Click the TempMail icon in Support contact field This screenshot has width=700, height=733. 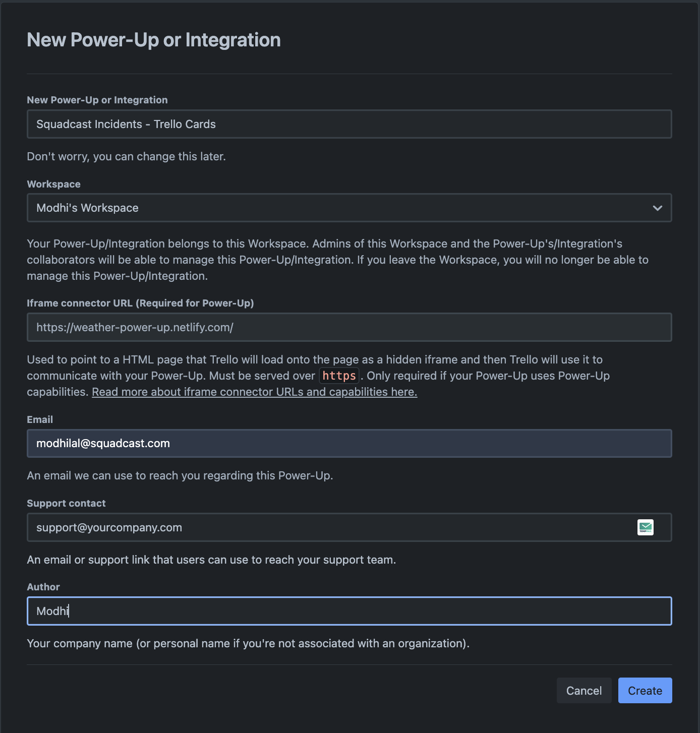[645, 527]
